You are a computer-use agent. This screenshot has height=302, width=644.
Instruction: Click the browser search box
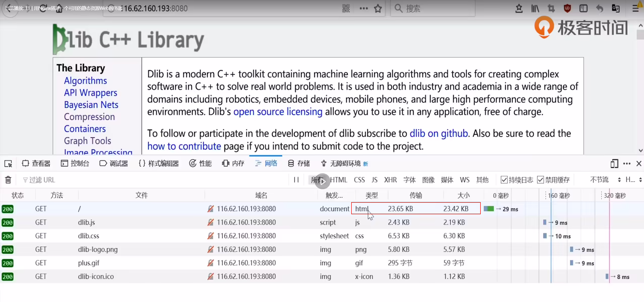click(x=433, y=9)
